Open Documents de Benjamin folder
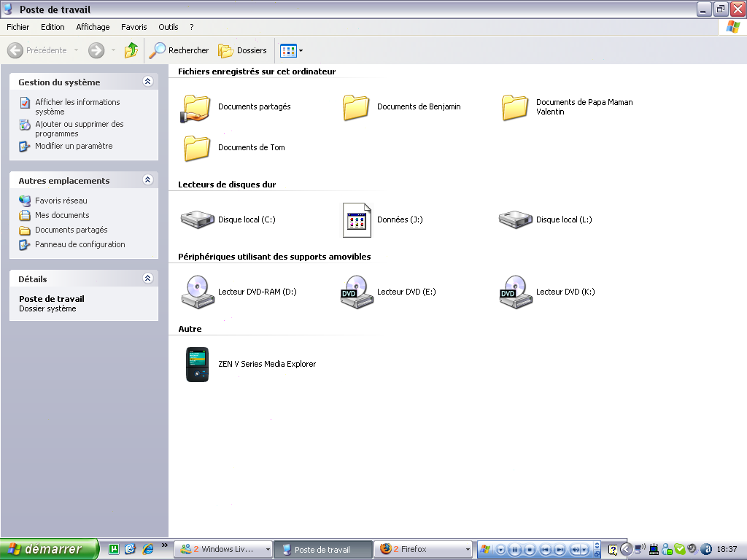Viewport: 747px width, 560px height. (356, 107)
